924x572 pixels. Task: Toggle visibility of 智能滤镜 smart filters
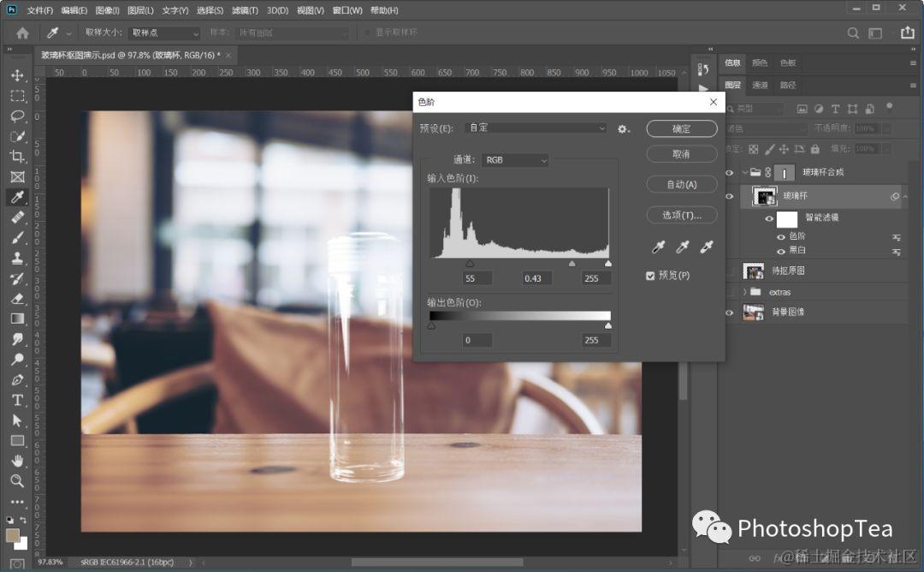(769, 218)
